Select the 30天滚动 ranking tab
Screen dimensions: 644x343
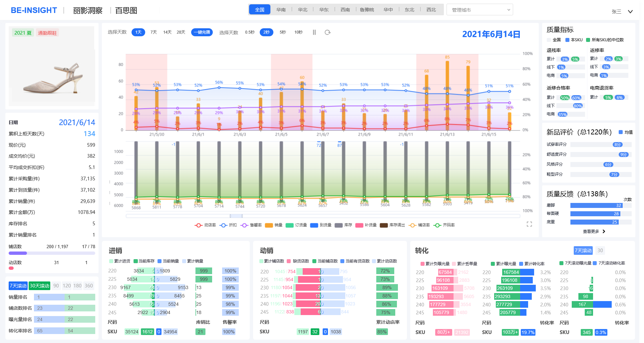click(x=39, y=286)
